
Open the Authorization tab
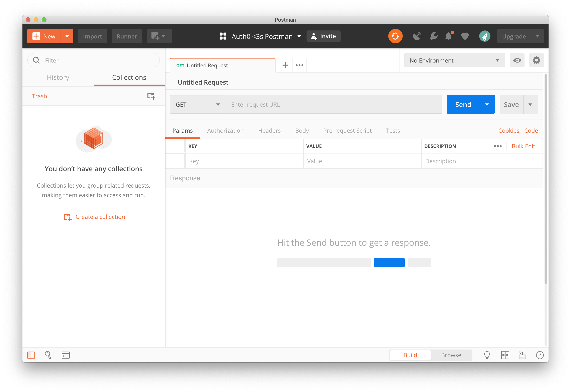pos(225,130)
